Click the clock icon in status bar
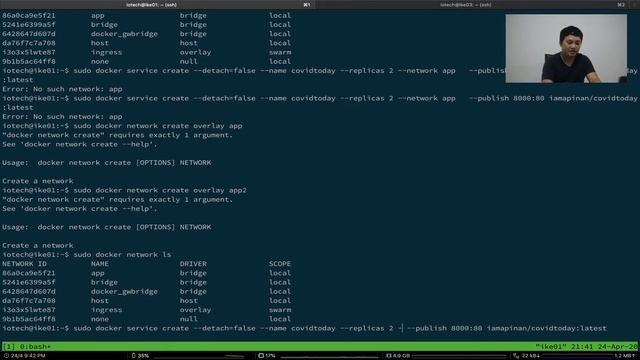The image size is (640, 360). [6, 356]
